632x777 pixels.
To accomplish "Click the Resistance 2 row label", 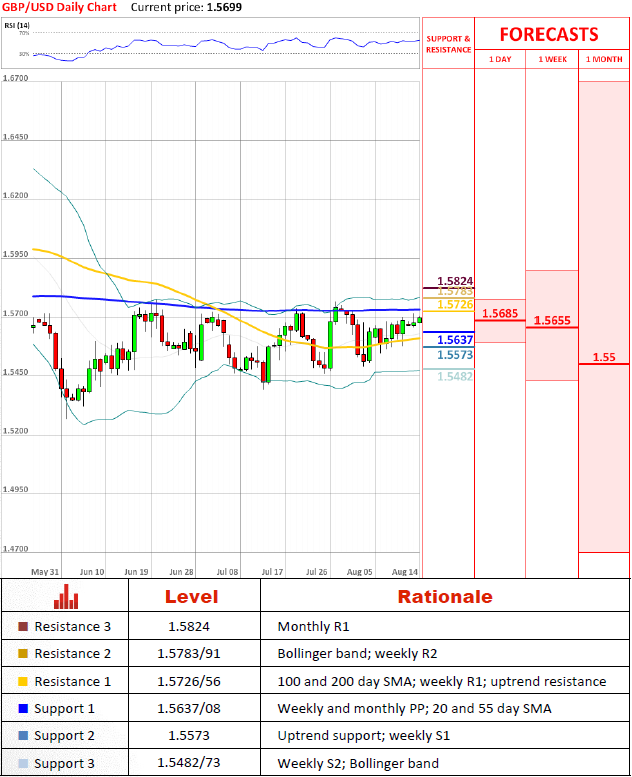I will tap(72, 654).
